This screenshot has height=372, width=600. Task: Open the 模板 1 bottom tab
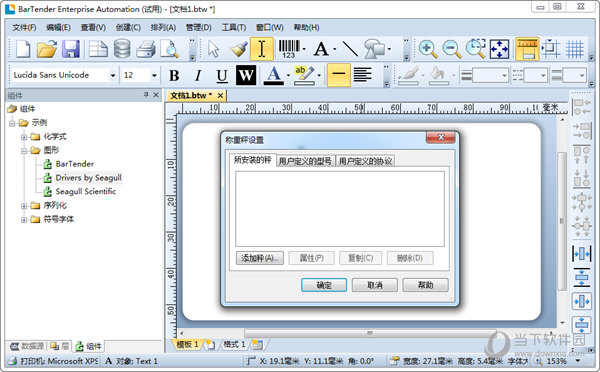pyautogui.click(x=187, y=344)
